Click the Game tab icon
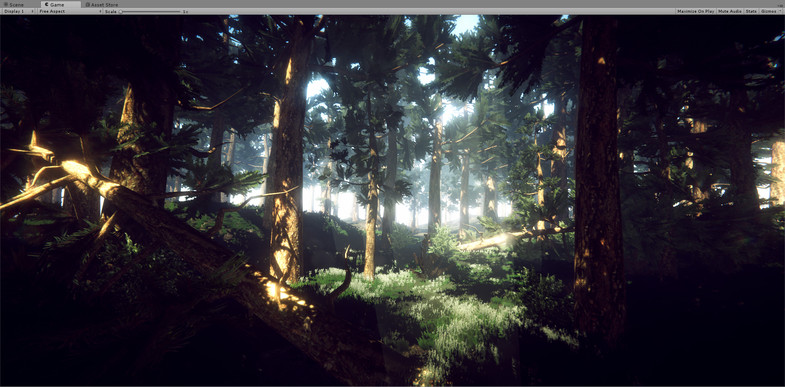Image resolution: width=785 pixels, height=387 pixels. 46,5
